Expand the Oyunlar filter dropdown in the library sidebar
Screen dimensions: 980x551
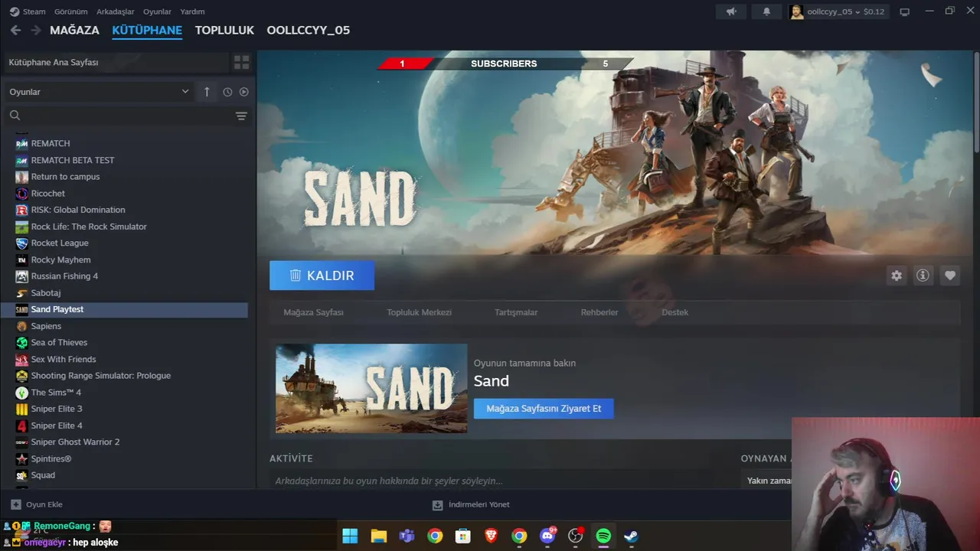coord(99,92)
